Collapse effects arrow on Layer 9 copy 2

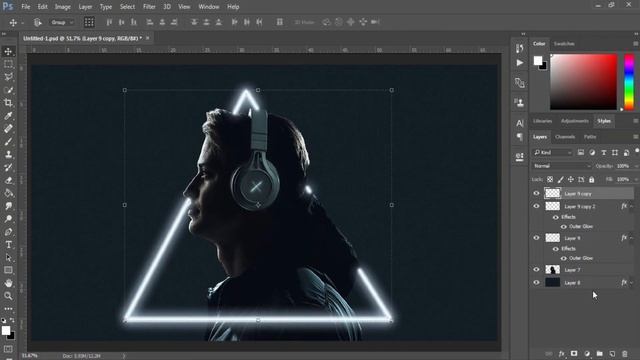point(631,207)
